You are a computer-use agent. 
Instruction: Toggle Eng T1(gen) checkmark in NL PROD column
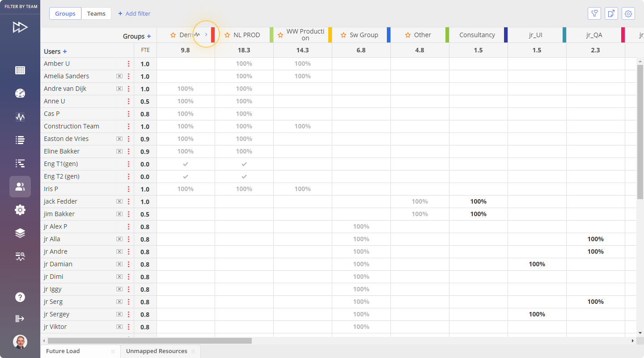244,164
